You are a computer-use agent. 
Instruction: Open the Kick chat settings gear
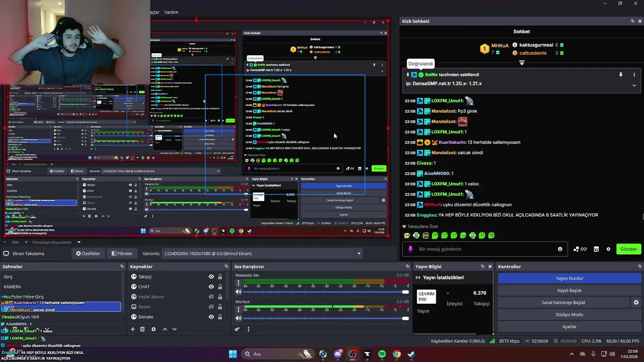(608, 249)
